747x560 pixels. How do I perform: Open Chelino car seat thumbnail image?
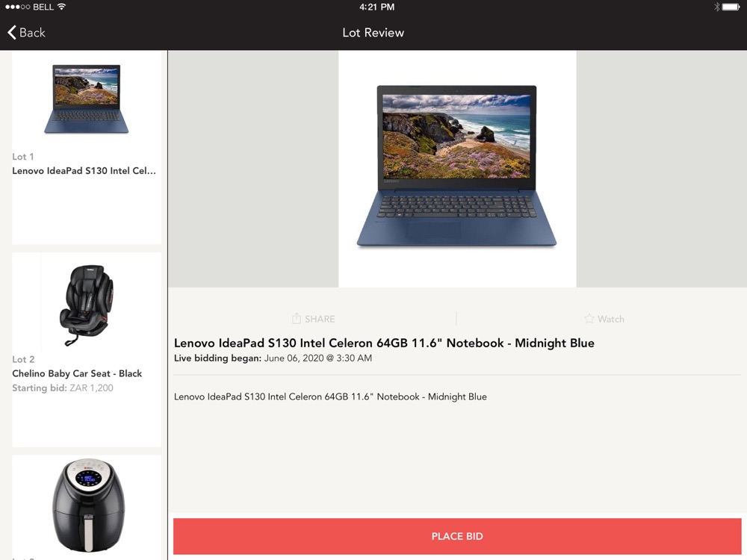click(87, 305)
